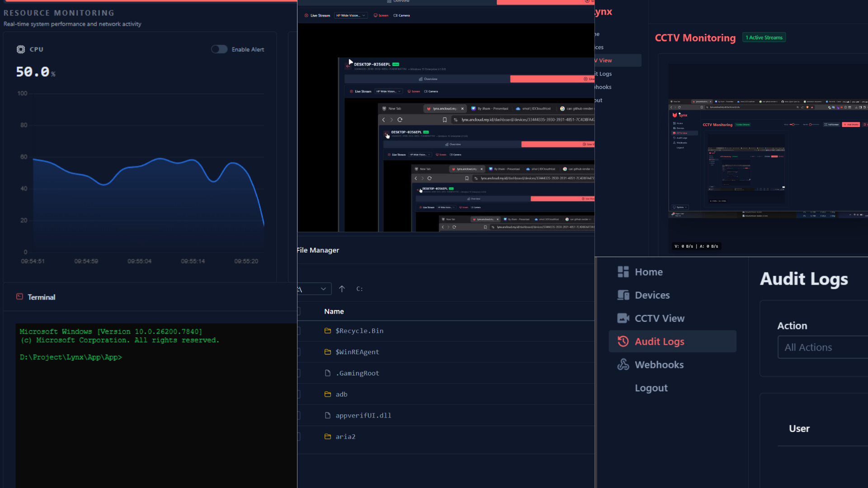Click the camera icon next to CCTV View

point(623,318)
